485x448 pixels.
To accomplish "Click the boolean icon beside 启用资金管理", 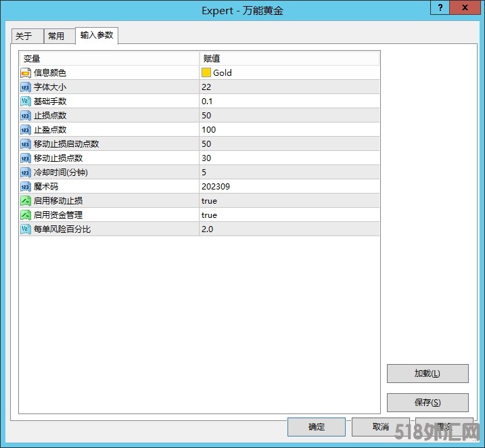I will (x=26, y=215).
